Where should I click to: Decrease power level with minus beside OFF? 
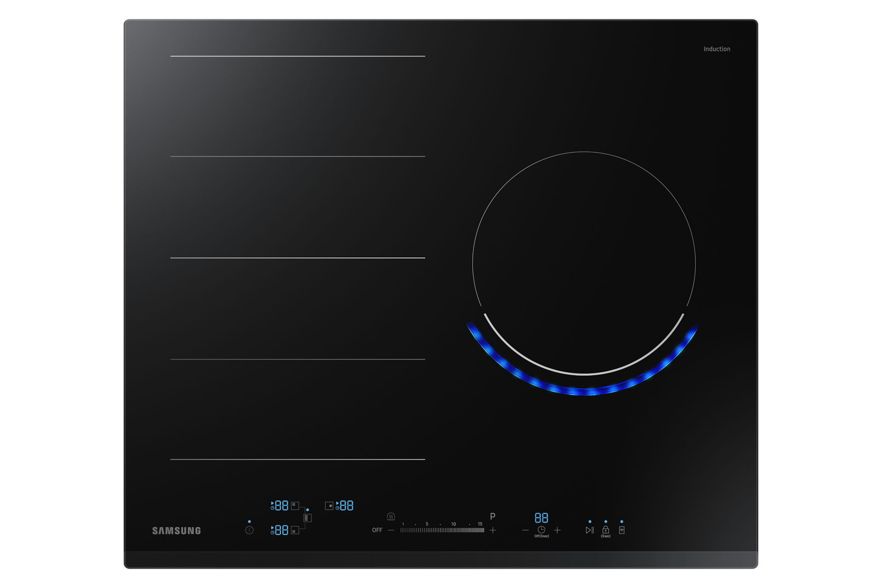pos(391,530)
